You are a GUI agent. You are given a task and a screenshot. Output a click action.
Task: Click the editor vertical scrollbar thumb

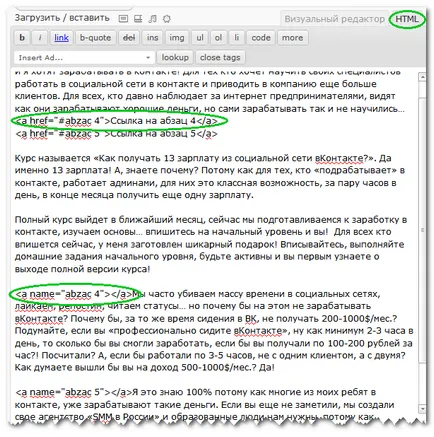pyautogui.click(x=422, y=230)
